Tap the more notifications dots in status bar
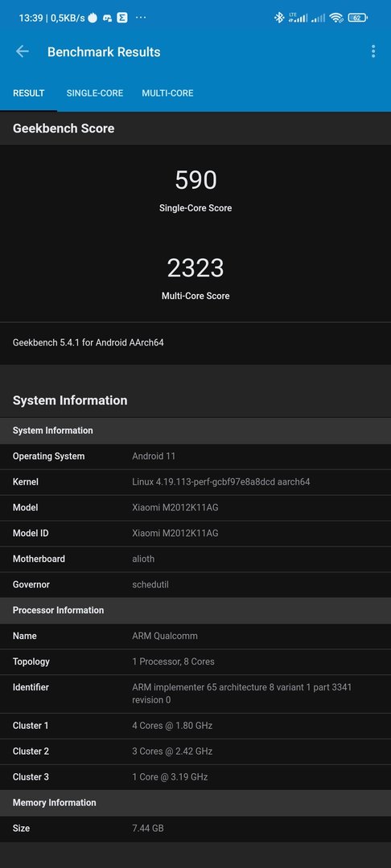 (141, 18)
